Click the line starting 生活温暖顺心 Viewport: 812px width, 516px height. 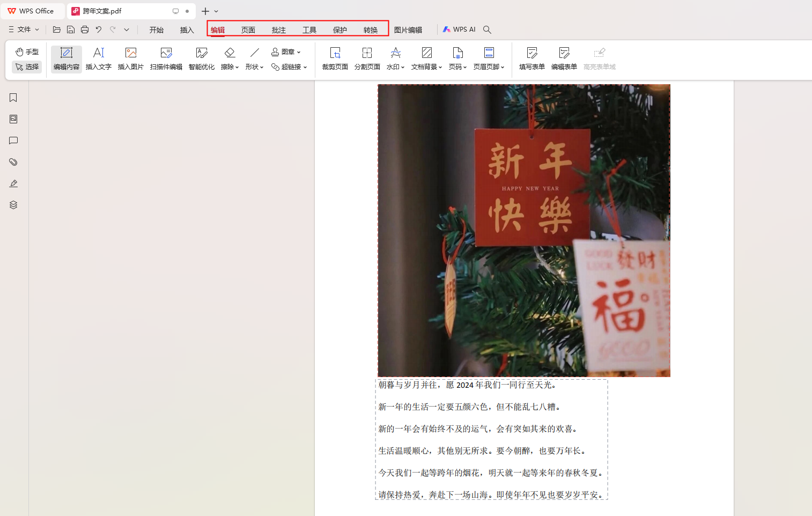(483, 451)
